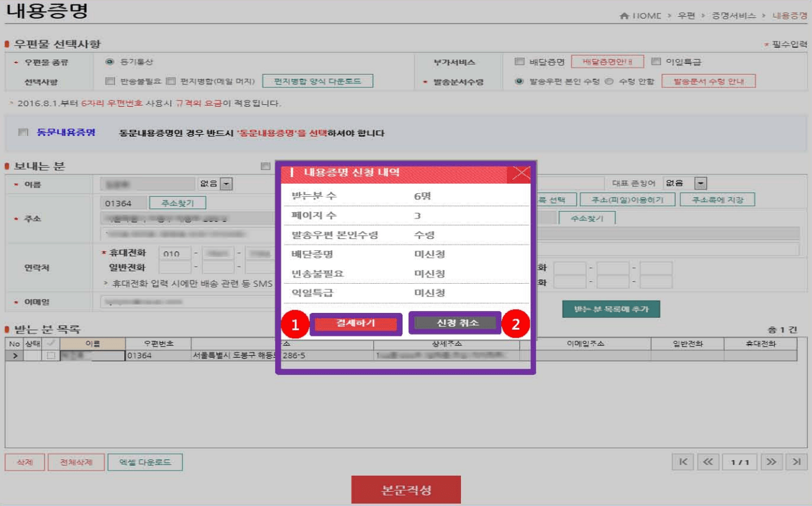The width and height of the screenshot is (812, 506).
Task: Open the 대표 존칭어 dropdown
Action: click(701, 184)
